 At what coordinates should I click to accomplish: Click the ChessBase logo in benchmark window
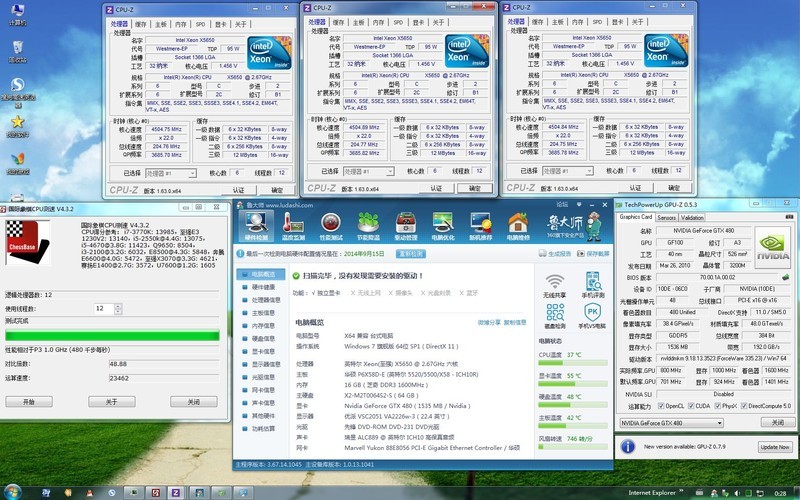28,242
